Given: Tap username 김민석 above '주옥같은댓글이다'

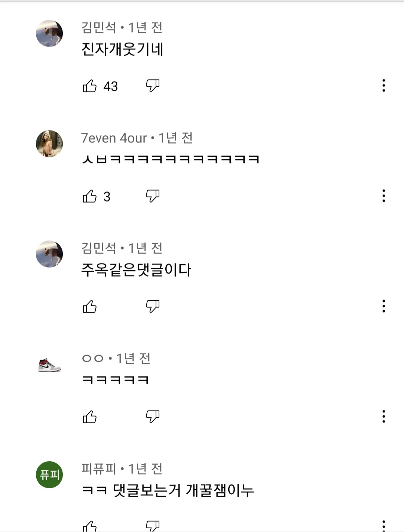Looking at the screenshot, I should coord(99,248).
